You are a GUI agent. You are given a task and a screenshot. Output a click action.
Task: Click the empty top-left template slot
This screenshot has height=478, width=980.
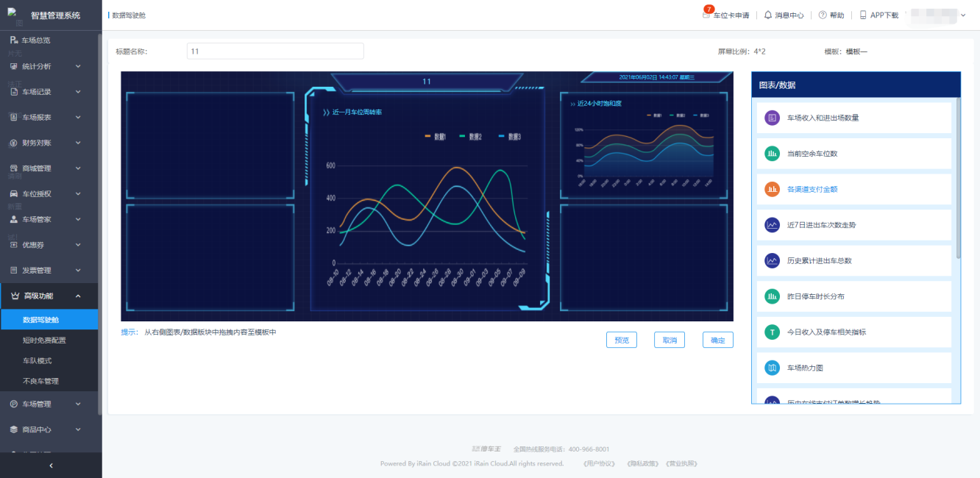(x=210, y=145)
